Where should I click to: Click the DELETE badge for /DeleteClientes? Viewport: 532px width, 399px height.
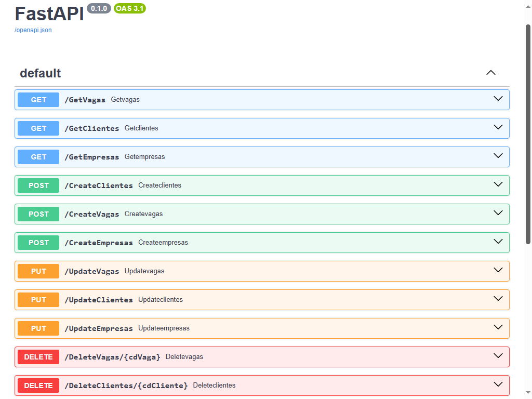pos(38,385)
